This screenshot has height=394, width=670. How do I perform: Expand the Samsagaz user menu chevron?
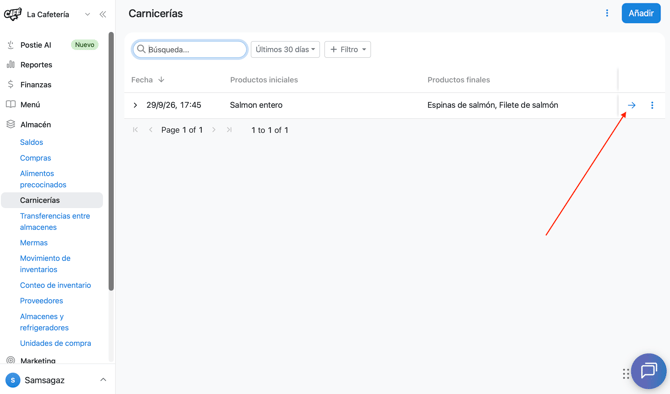[103, 379]
